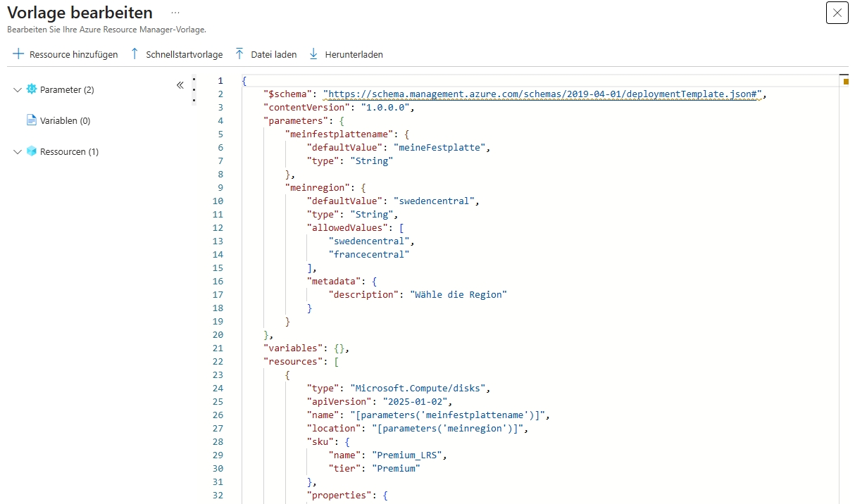855x504 pixels.
Task: Click the upload icon next to Datei laden
Action: pyautogui.click(x=239, y=54)
